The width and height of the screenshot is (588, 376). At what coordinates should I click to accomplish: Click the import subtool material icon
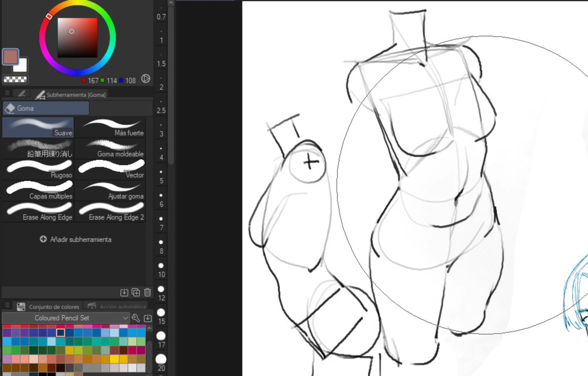pyautogui.click(x=124, y=292)
